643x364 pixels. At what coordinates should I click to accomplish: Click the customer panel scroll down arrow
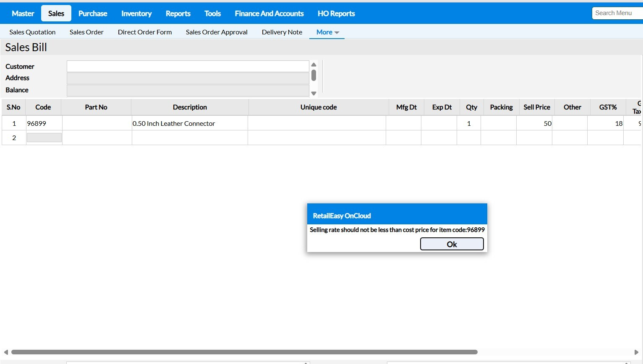(314, 94)
